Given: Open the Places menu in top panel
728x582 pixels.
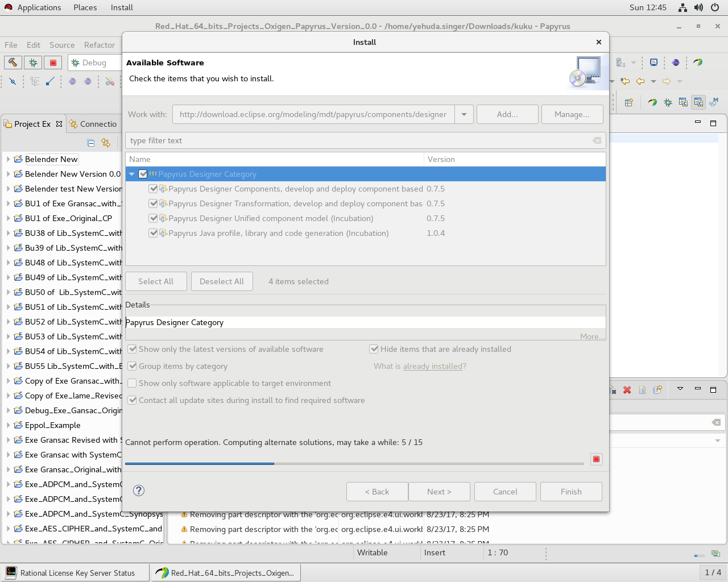Looking at the screenshot, I should tap(85, 7).
